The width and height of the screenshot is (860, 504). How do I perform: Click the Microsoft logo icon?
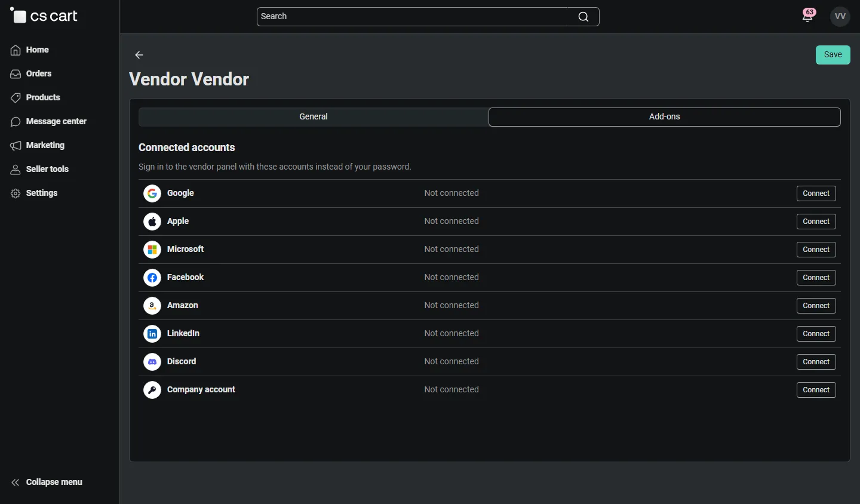(152, 250)
